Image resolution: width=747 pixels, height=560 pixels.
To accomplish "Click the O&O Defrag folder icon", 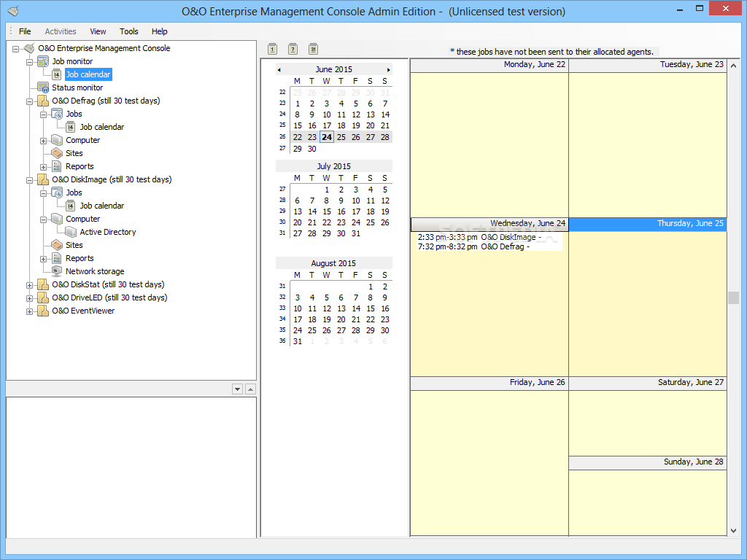I will pyautogui.click(x=43, y=101).
